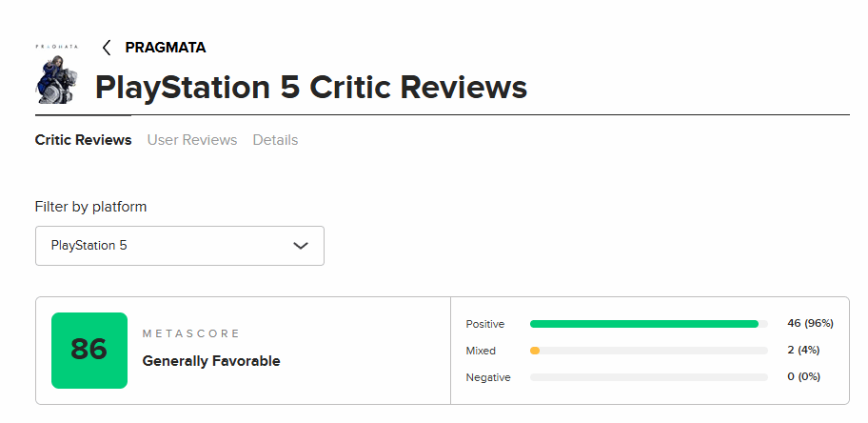Click the yellow Mixed reviews bar

coord(535,351)
